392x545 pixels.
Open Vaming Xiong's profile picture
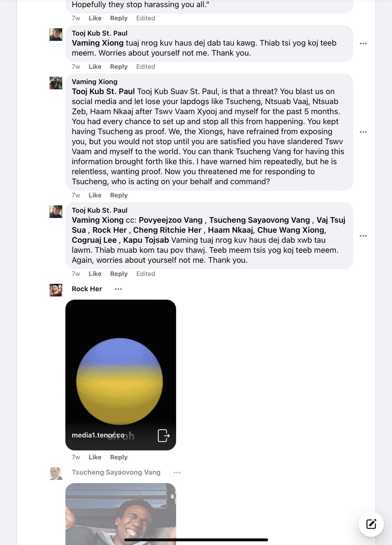56,83
